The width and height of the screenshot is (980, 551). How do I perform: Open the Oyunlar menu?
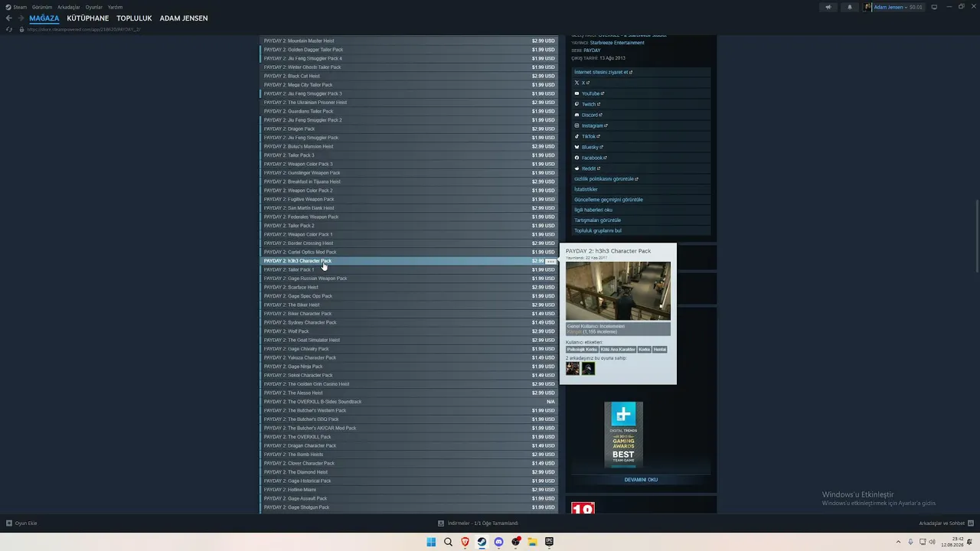(94, 7)
